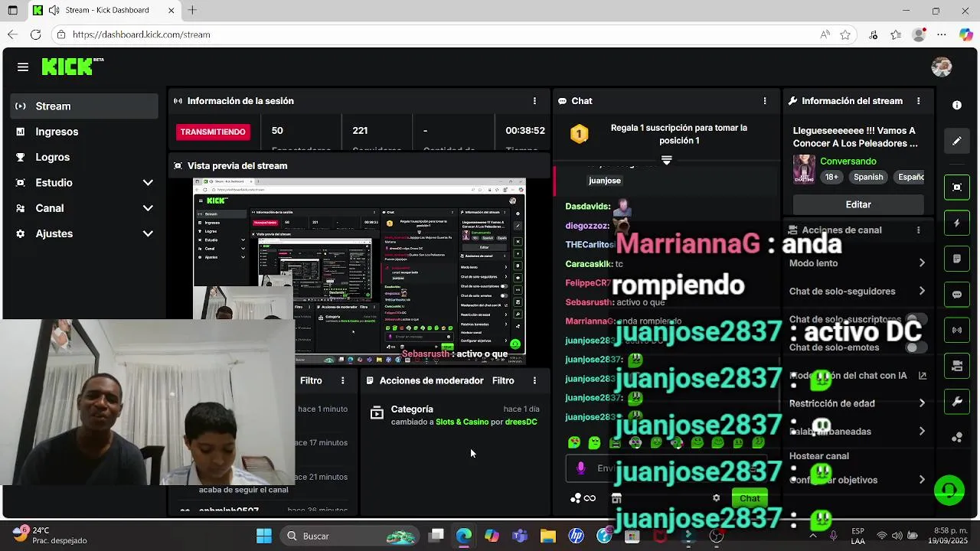This screenshot has height=551, width=980.
Task: Collapse the chat gift leaderboard banner arrow
Action: tap(666, 160)
